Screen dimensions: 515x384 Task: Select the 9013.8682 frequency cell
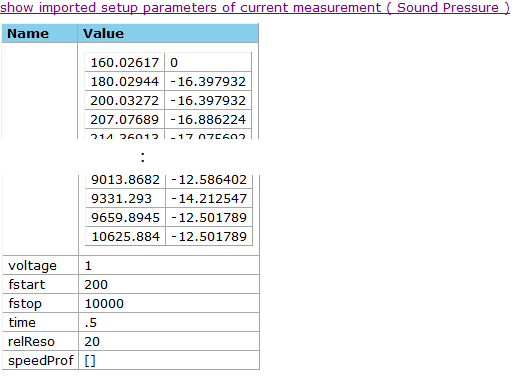point(125,180)
